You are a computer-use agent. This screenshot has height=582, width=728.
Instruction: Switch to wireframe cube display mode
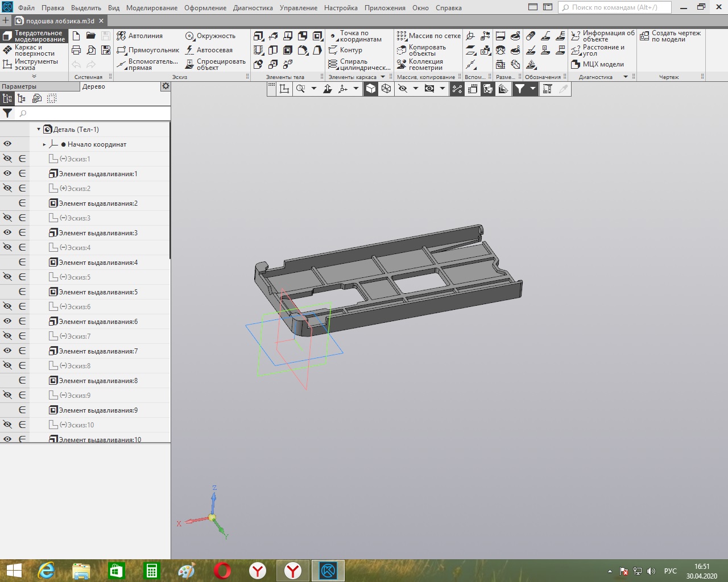386,89
